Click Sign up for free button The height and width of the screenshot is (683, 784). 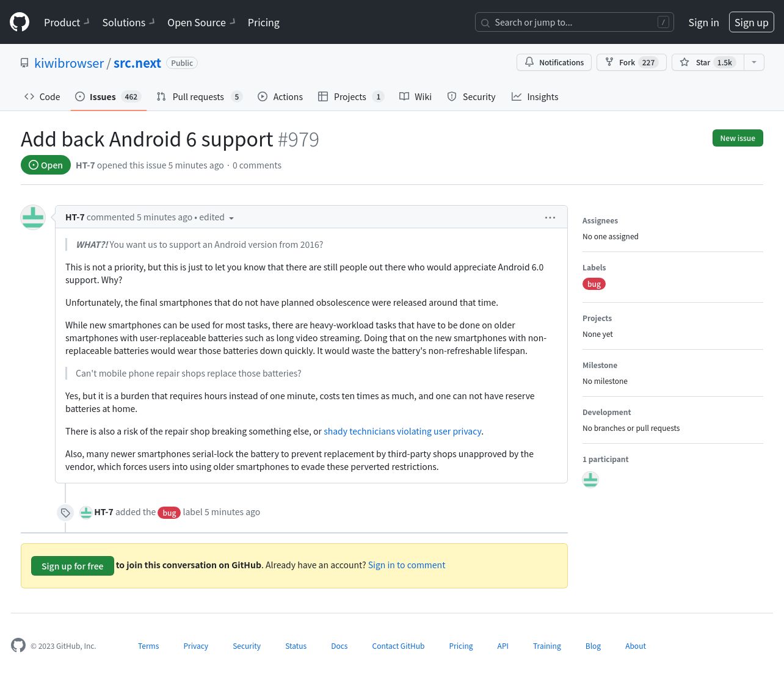pos(73,566)
